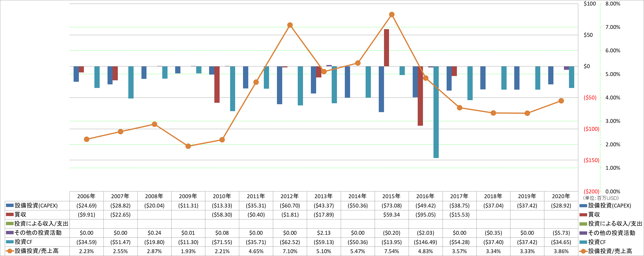Click the red ($200) axis label
This screenshot has height=256, width=644.
tap(591, 191)
